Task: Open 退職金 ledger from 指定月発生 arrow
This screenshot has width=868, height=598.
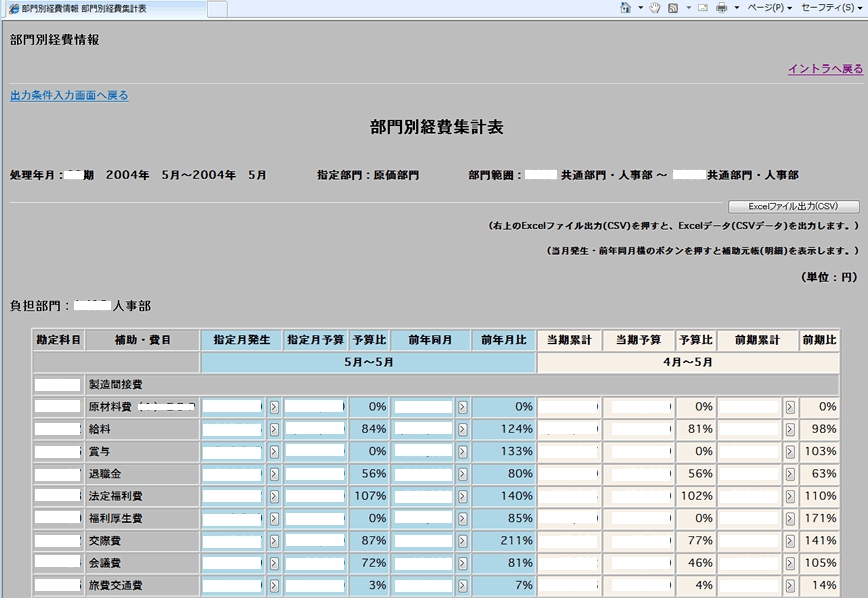Action: click(x=274, y=474)
